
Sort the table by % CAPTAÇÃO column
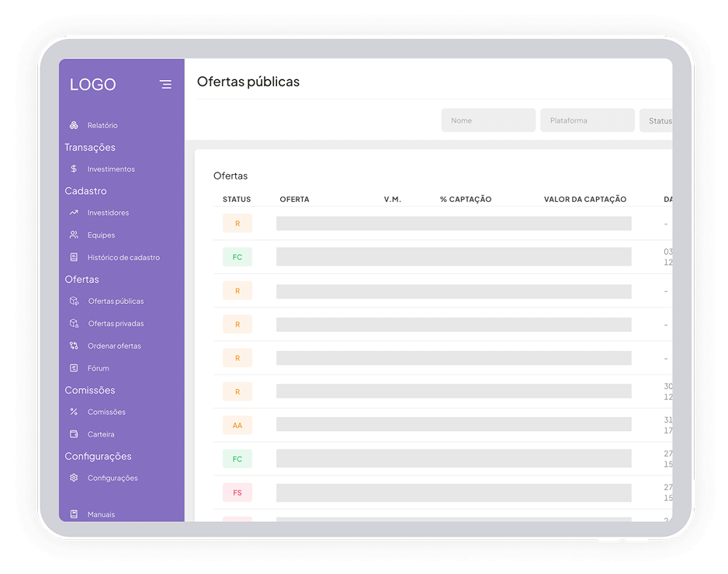click(466, 200)
